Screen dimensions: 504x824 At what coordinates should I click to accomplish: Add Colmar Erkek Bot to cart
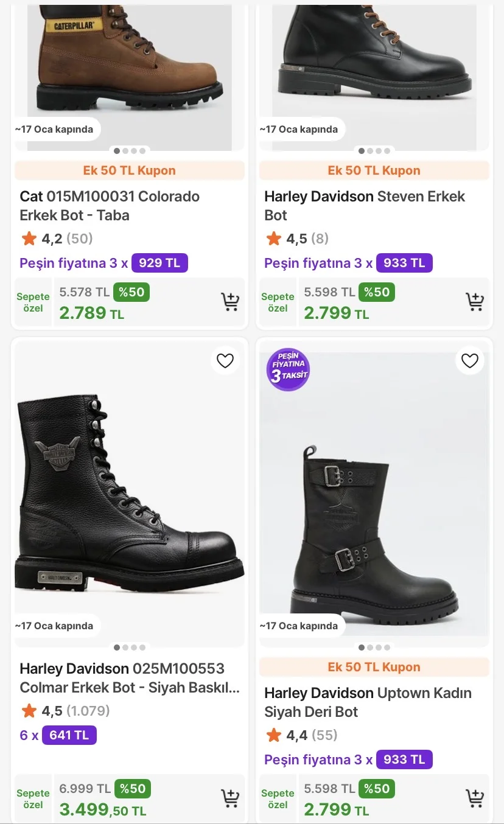pyautogui.click(x=230, y=798)
